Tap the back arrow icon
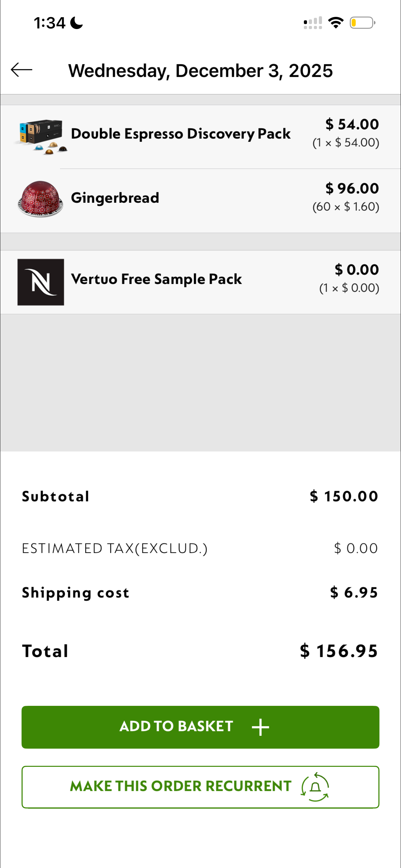The height and width of the screenshot is (868, 401). point(22,70)
